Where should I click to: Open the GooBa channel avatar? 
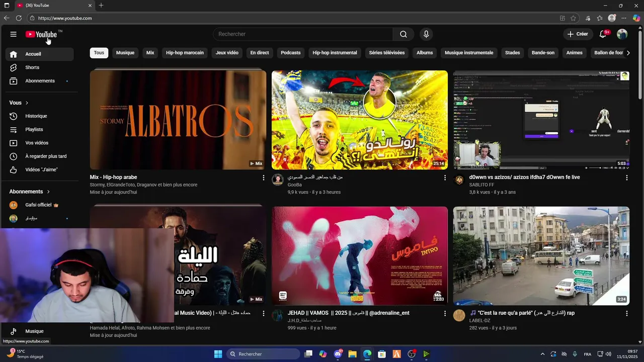click(x=278, y=180)
